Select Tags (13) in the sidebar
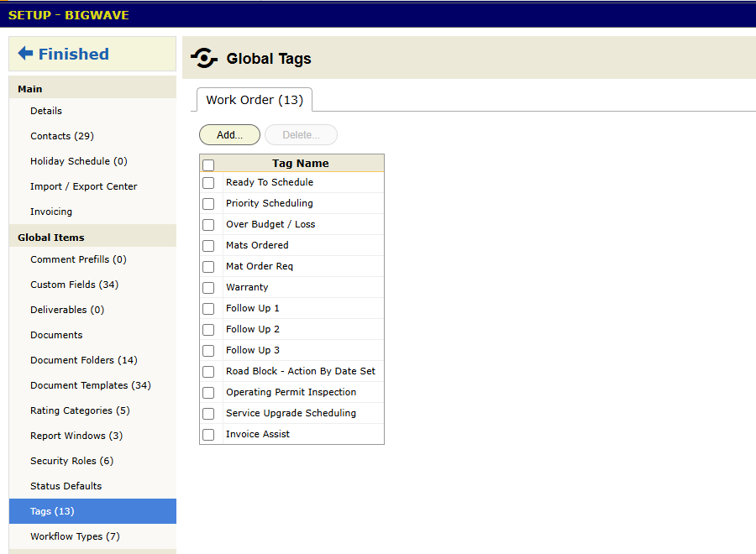This screenshot has height=554, width=756. (x=92, y=511)
